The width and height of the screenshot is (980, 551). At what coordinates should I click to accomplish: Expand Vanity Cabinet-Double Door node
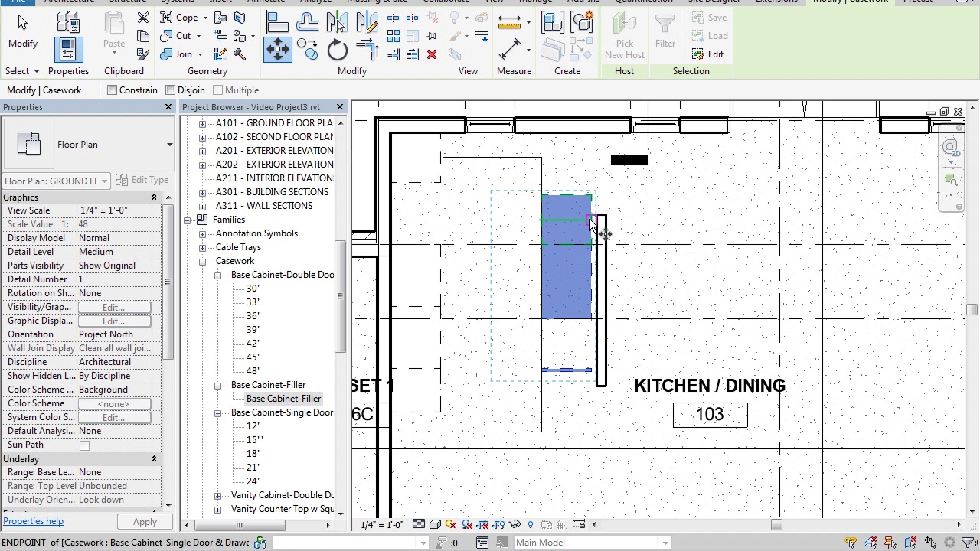(x=217, y=495)
